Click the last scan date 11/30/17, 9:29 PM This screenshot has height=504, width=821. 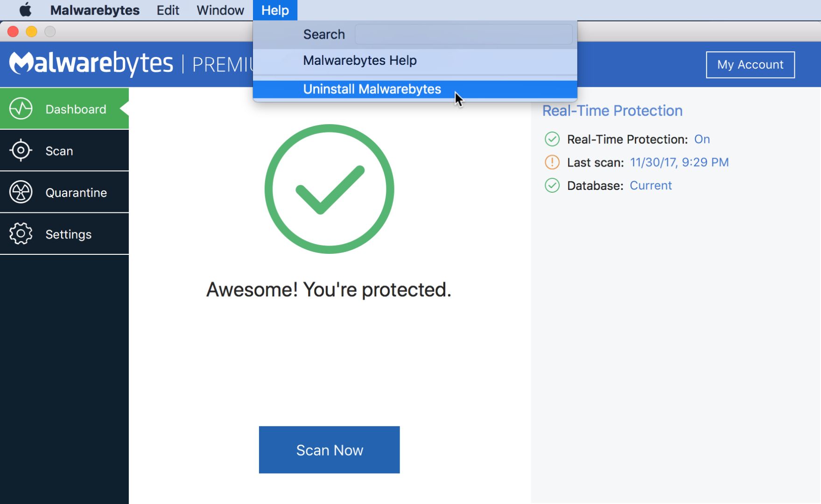[x=679, y=162]
